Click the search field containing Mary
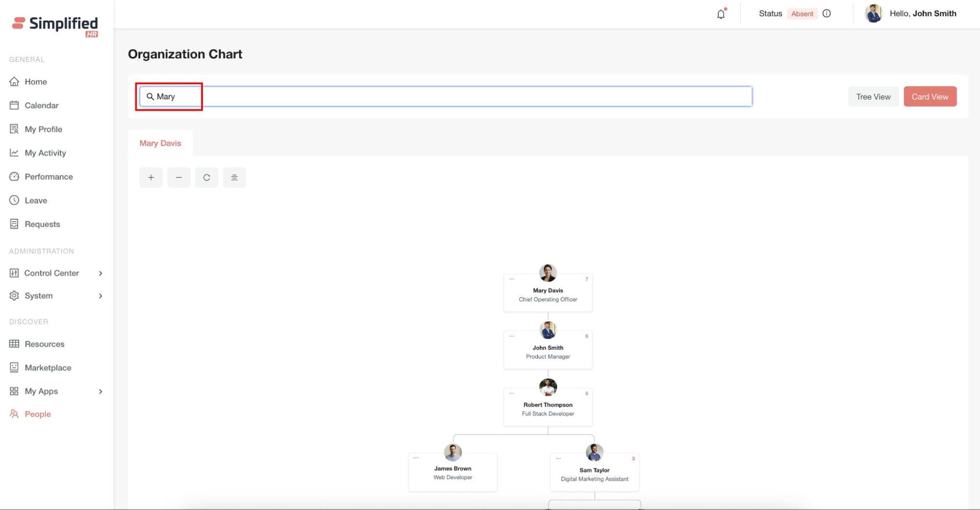980x510 pixels. pos(445,97)
